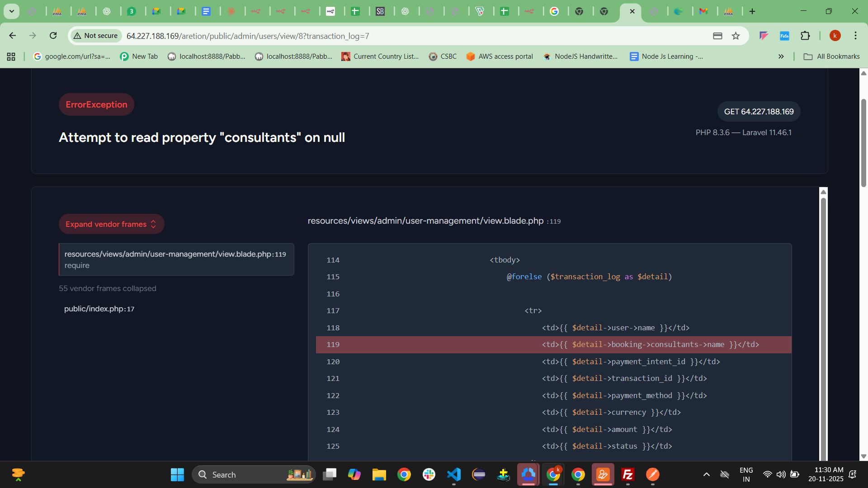
Task: Open the browser extensions puzzle icon
Action: [805, 36]
